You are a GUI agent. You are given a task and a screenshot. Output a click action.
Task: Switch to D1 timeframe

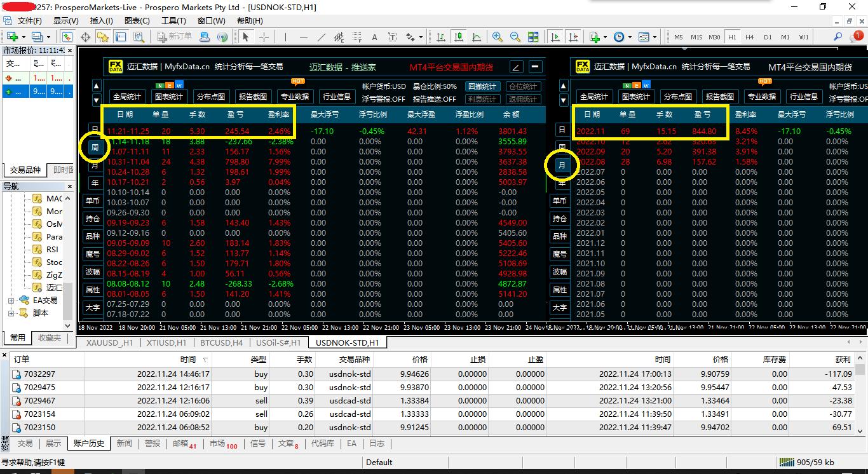coord(768,37)
